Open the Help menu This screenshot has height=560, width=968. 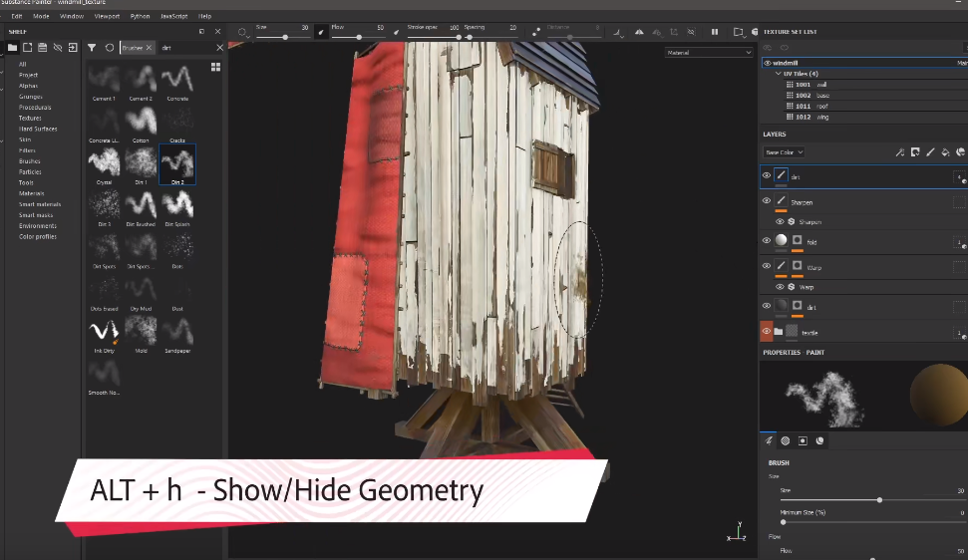(x=204, y=16)
